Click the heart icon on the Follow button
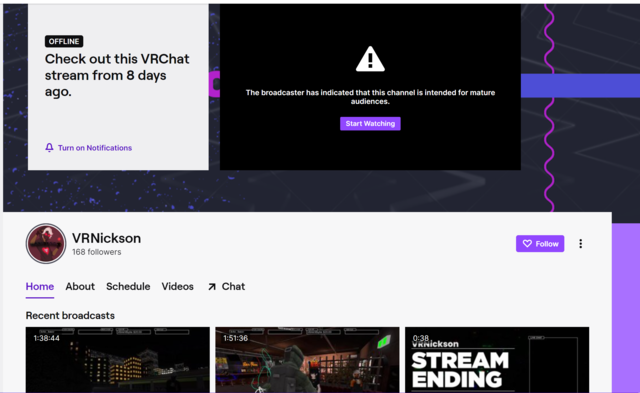 click(x=527, y=244)
